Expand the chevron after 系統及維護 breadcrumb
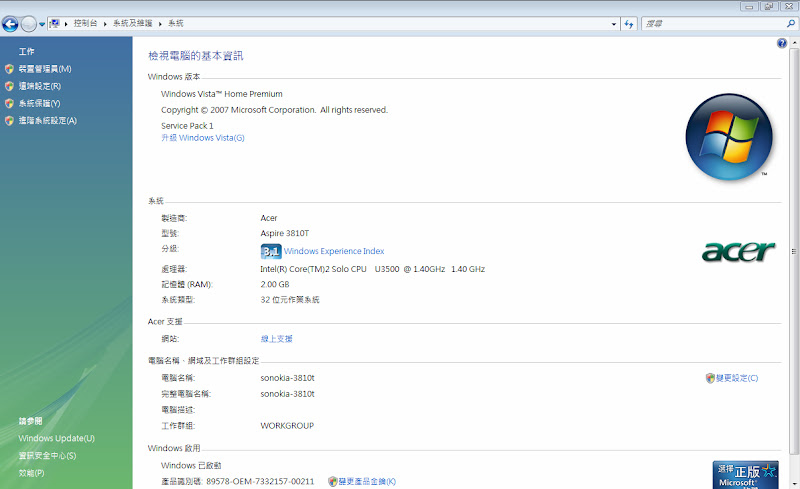 click(x=160, y=24)
